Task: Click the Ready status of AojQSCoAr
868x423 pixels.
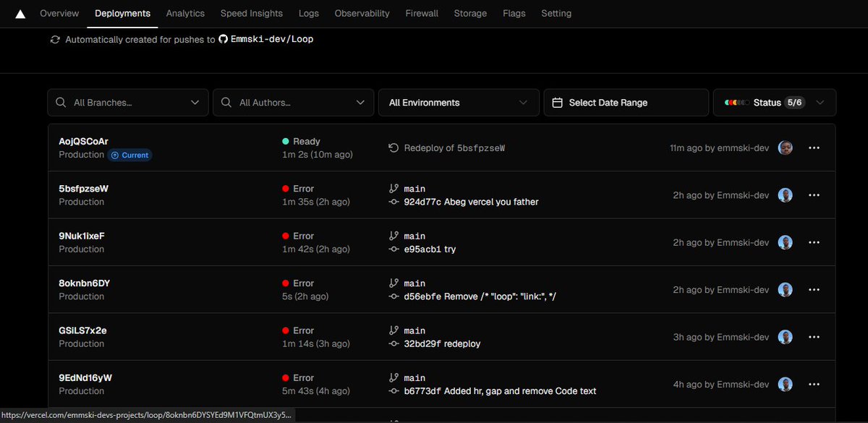Action: pos(301,142)
